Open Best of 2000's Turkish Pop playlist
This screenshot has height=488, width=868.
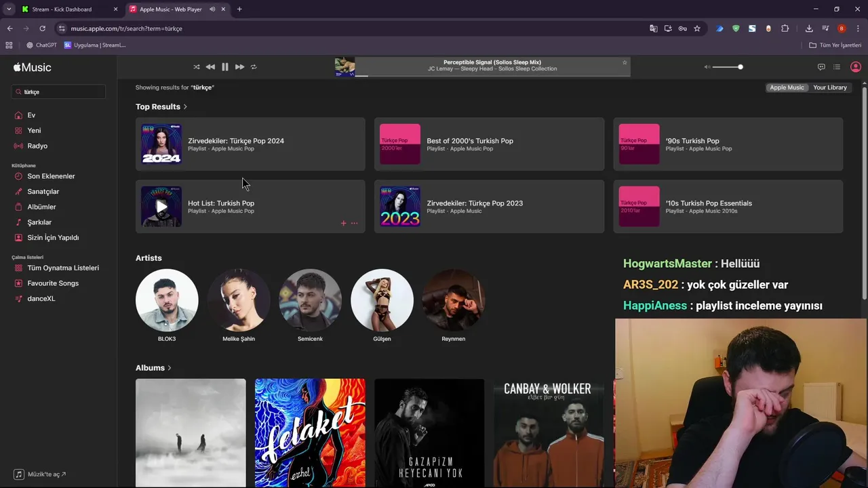(489, 144)
